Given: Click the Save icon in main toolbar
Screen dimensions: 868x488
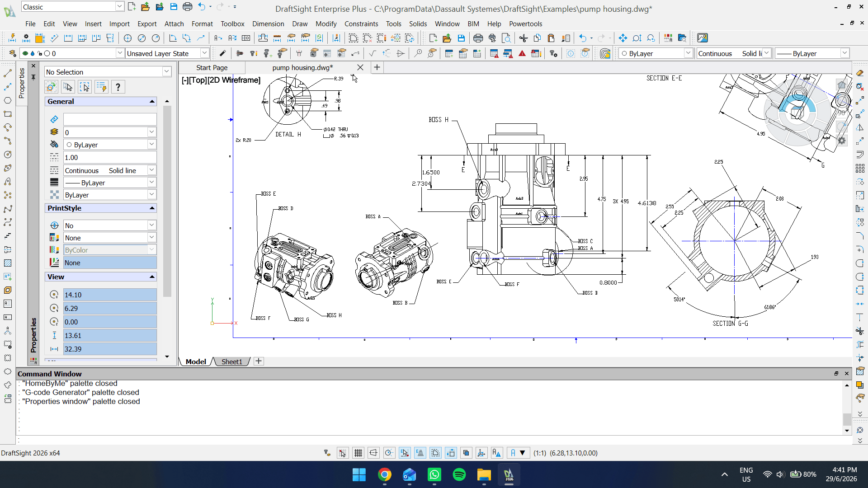Looking at the screenshot, I should (x=461, y=38).
